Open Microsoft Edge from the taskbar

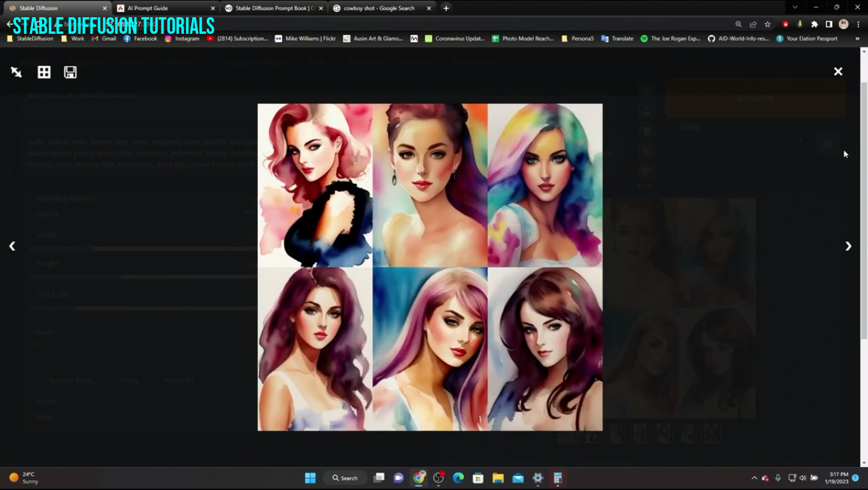pos(458,478)
